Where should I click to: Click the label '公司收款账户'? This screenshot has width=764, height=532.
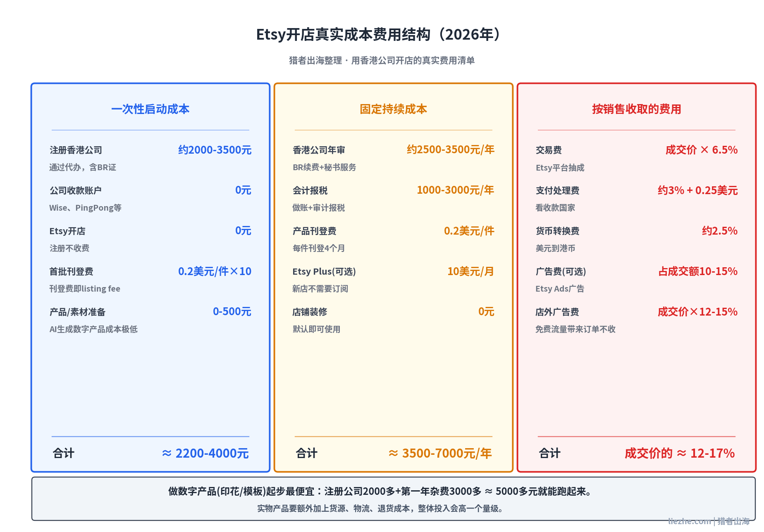pos(76,190)
